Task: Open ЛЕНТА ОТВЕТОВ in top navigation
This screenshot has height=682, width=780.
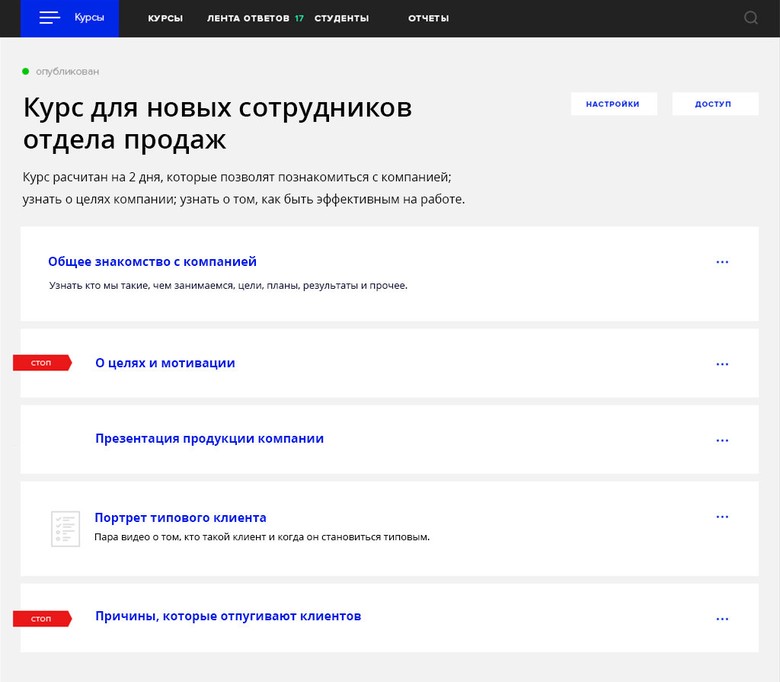Action: pyautogui.click(x=248, y=18)
